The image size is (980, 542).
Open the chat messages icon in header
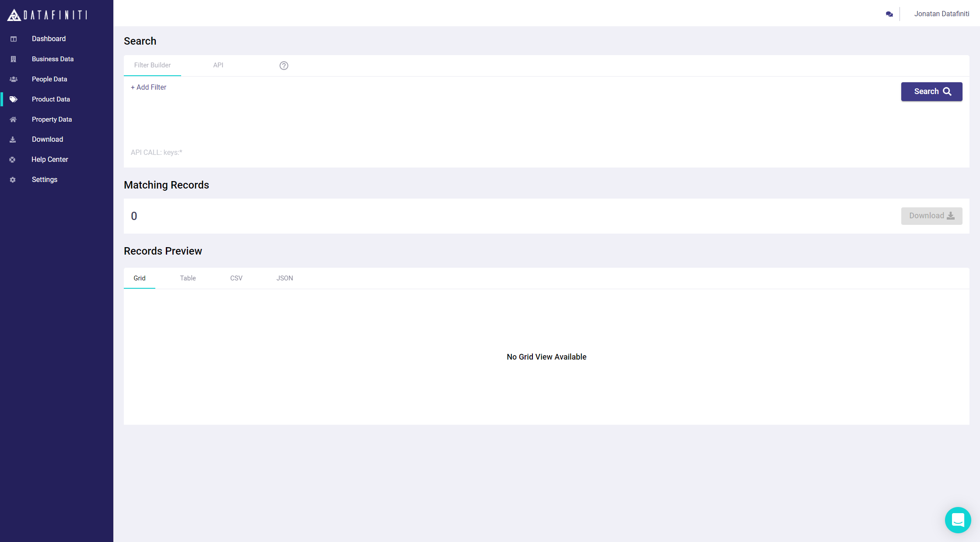point(889,14)
